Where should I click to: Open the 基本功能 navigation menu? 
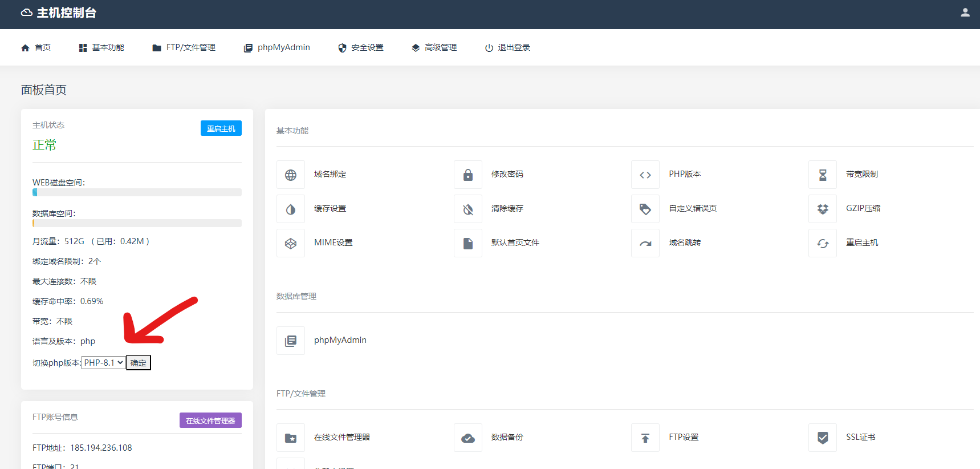coord(101,47)
